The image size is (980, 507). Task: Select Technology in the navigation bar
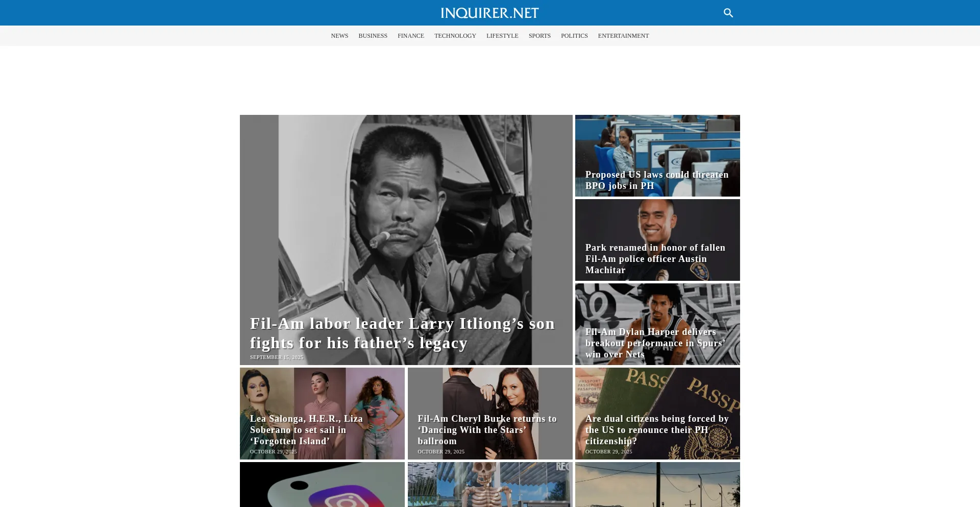click(455, 36)
